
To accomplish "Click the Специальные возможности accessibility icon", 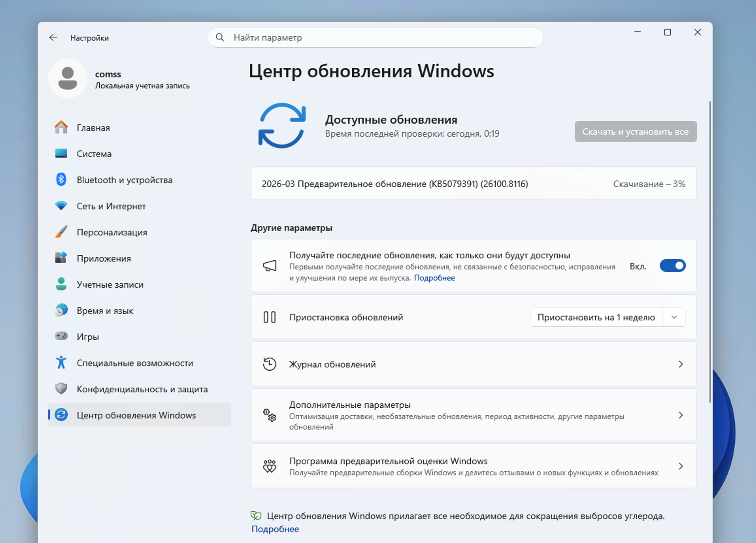I will [61, 362].
